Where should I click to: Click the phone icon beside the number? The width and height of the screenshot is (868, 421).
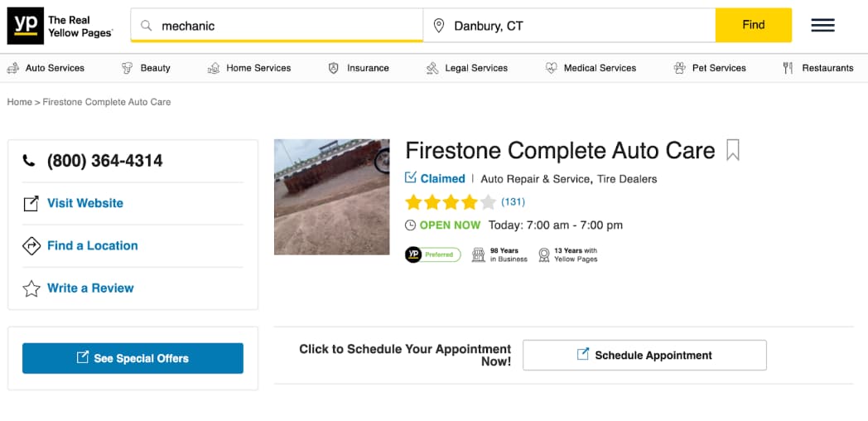point(29,161)
